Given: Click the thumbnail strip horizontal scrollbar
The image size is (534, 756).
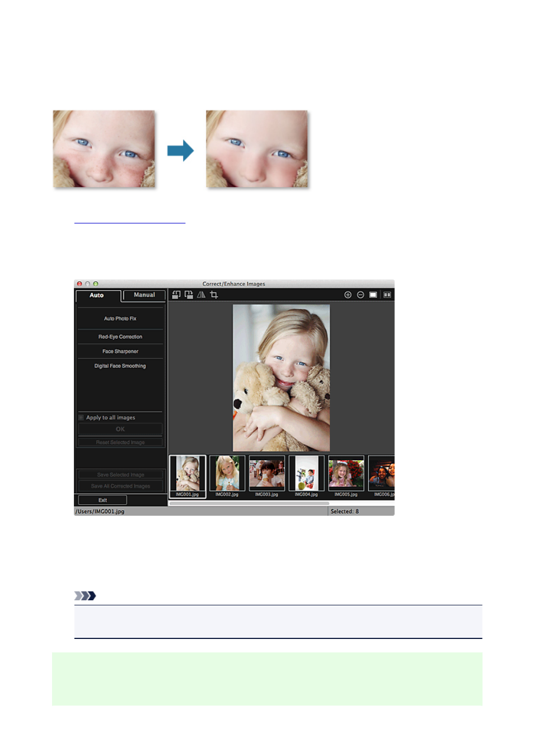Looking at the screenshot, I should 249,503.
